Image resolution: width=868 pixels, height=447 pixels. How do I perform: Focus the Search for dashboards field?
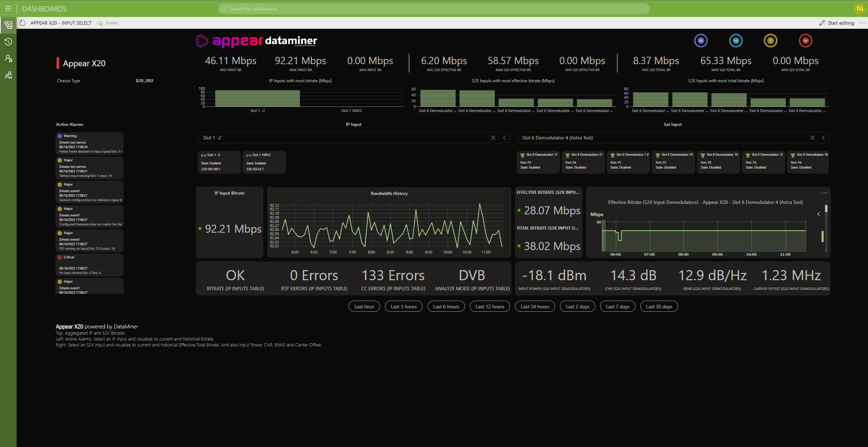pos(434,9)
